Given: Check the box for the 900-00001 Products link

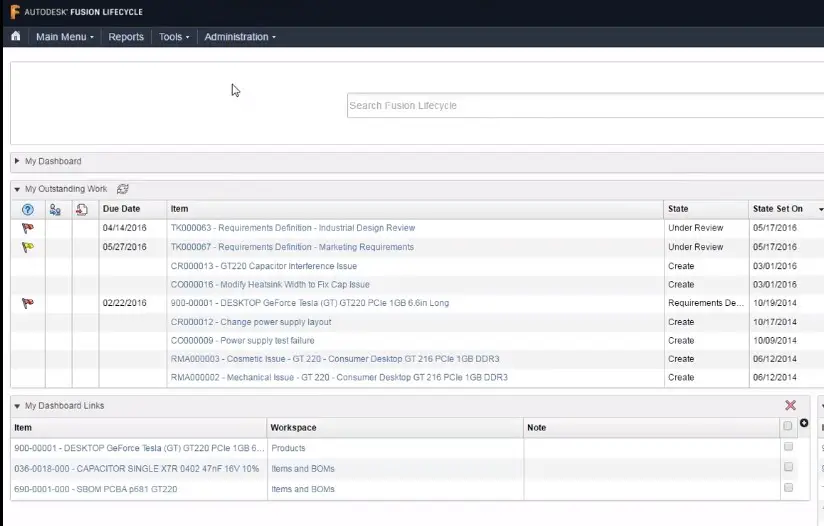Looking at the screenshot, I should pos(788,447).
